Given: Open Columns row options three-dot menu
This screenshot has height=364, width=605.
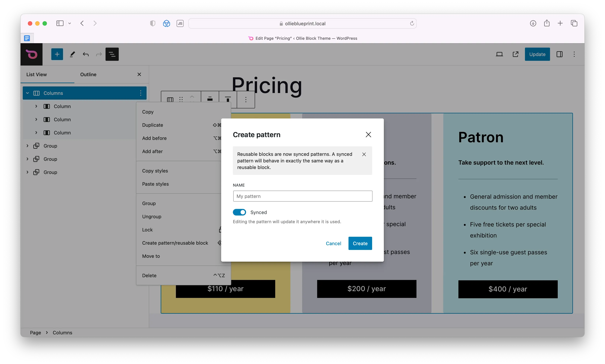Looking at the screenshot, I should pyautogui.click(x=140, y=93).
